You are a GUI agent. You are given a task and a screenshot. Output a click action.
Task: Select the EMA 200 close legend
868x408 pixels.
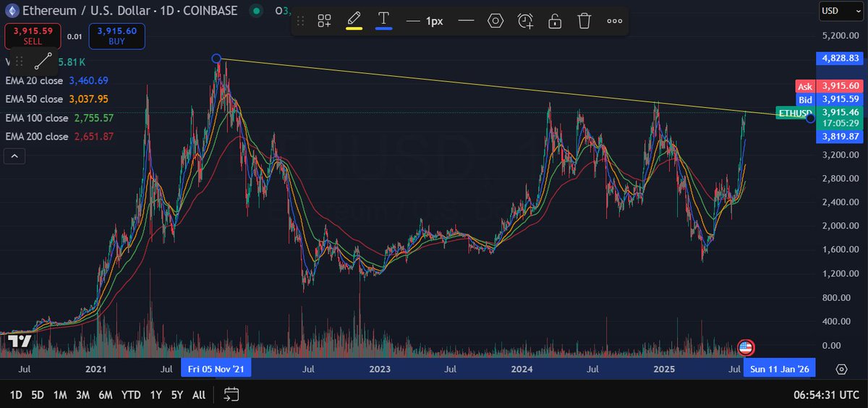click(60, 136)
